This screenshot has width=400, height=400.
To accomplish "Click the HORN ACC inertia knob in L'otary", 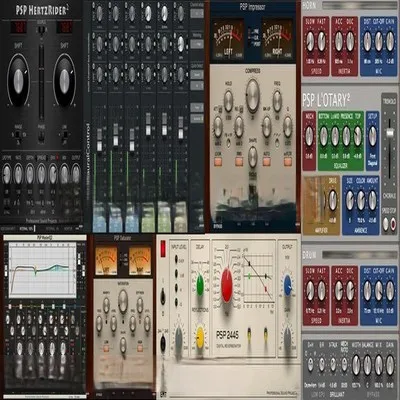I will (x=339, y=41).
